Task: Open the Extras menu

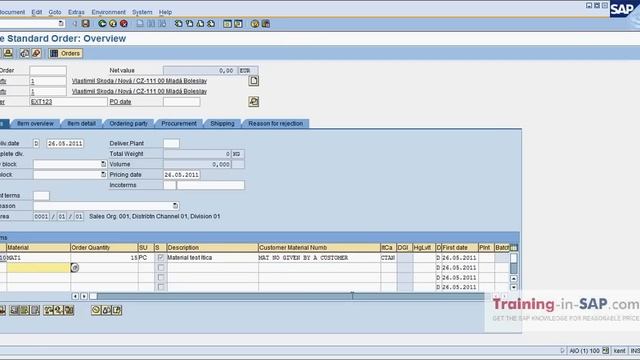Action: (x=76, y=12)
